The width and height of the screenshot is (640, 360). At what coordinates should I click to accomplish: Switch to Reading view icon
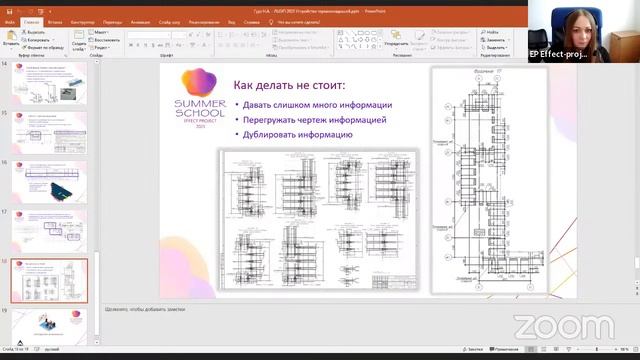(x=556, y=349)
